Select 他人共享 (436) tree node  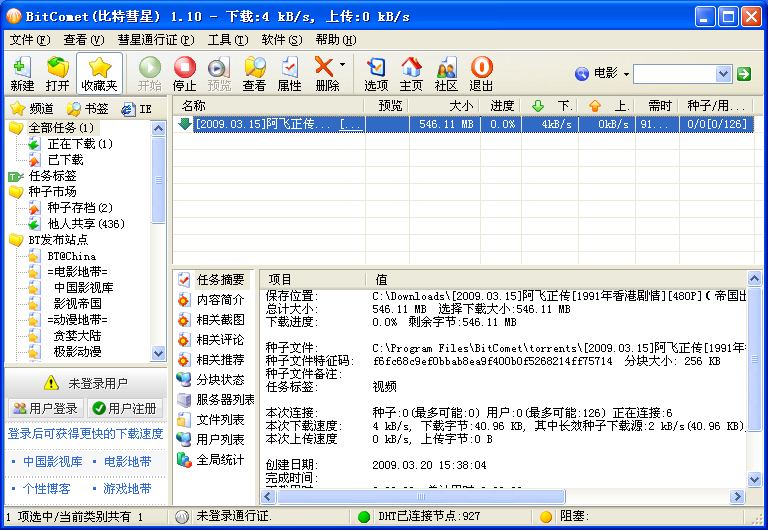point(86,224)
